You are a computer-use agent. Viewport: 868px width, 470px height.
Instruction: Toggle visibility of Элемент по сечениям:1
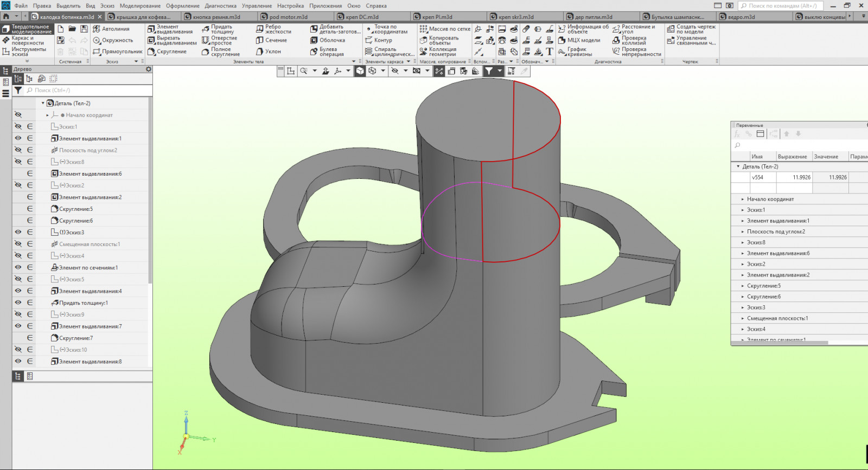tap(18, 267)
